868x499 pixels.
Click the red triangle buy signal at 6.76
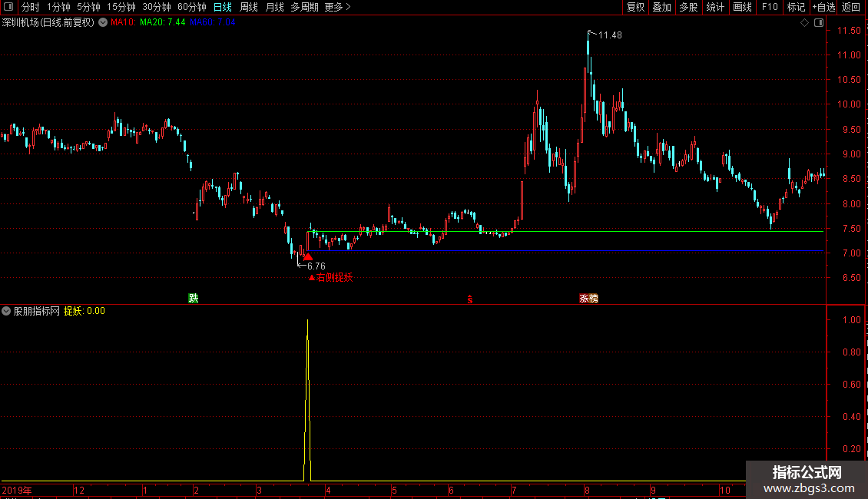click(308, 256)
